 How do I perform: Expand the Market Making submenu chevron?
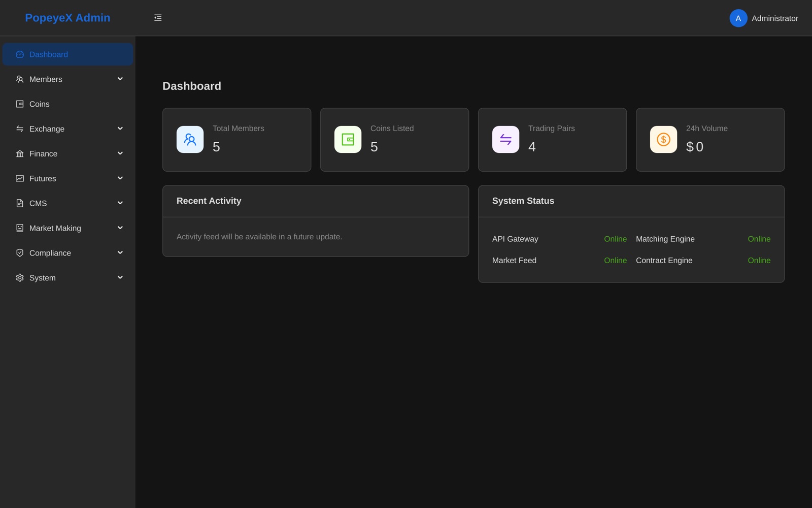coord(120,228)
